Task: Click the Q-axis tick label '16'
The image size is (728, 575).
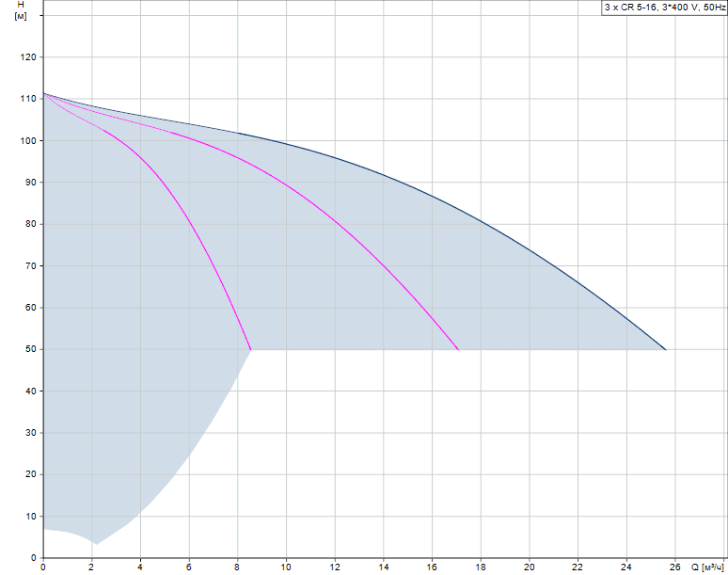Action: click(432, 567)
